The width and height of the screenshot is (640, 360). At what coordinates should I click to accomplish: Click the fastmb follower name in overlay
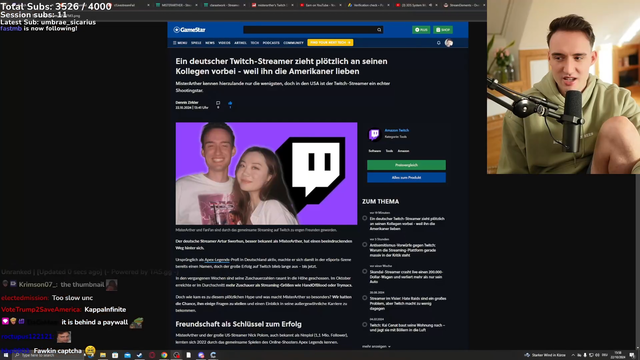tap(11, 29)
